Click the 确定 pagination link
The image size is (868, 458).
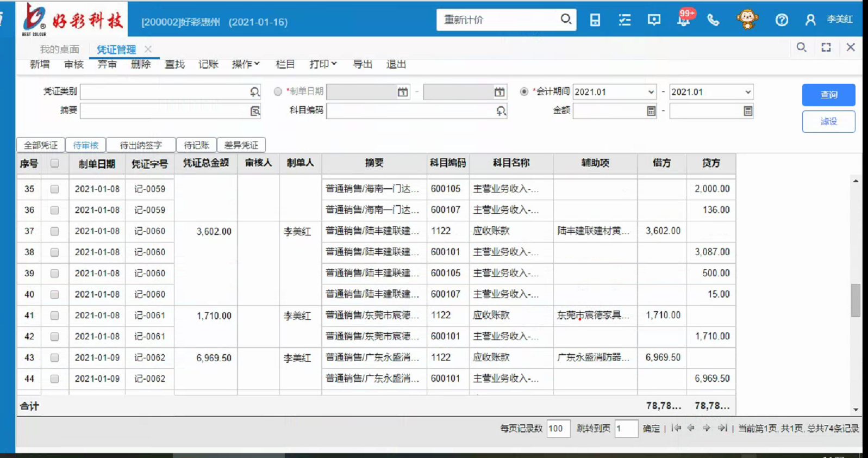(651, 429)
